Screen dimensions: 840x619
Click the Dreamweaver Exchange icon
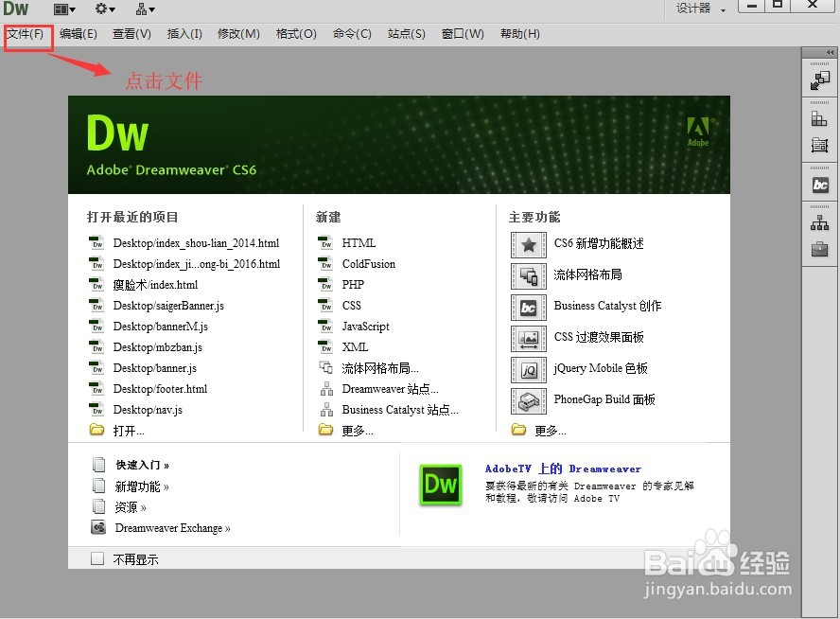click(x=98, y=527)
